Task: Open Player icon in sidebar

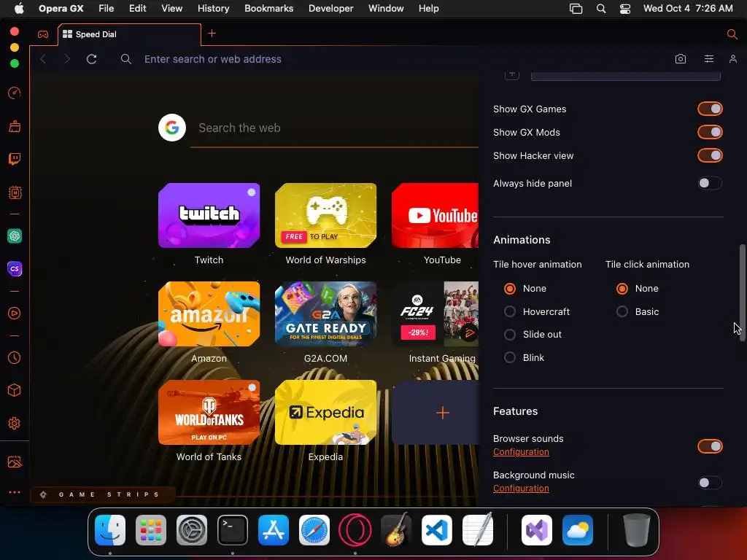Action: tap(15, 314)
